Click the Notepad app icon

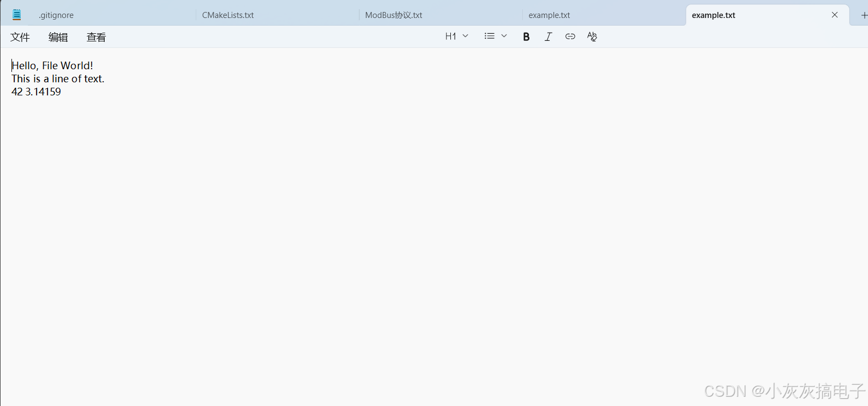click(x=17, y=15)
